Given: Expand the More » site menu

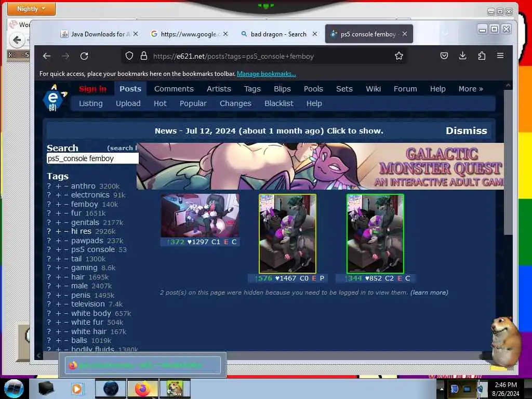Looking at the screenshot, I should 471,89.
